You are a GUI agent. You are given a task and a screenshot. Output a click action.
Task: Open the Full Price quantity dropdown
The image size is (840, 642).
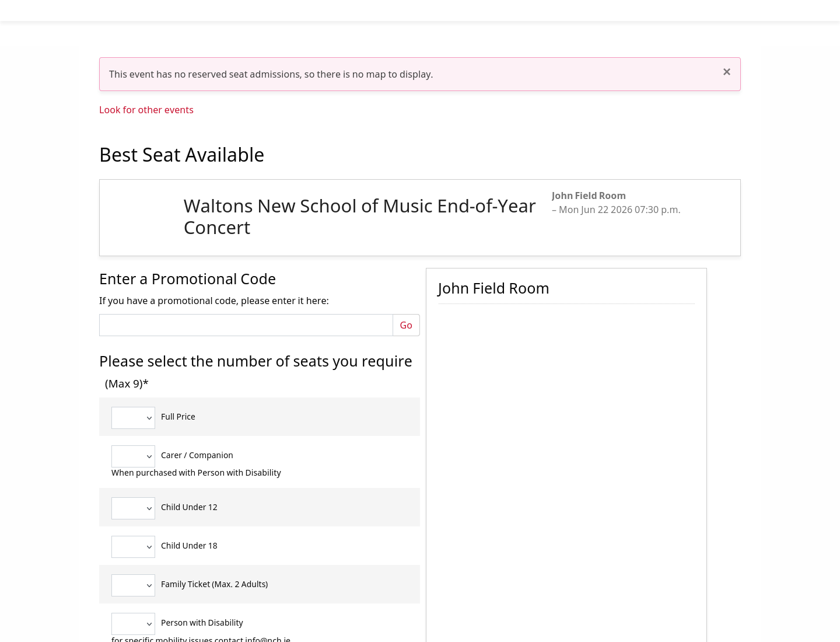pos(133,418)
